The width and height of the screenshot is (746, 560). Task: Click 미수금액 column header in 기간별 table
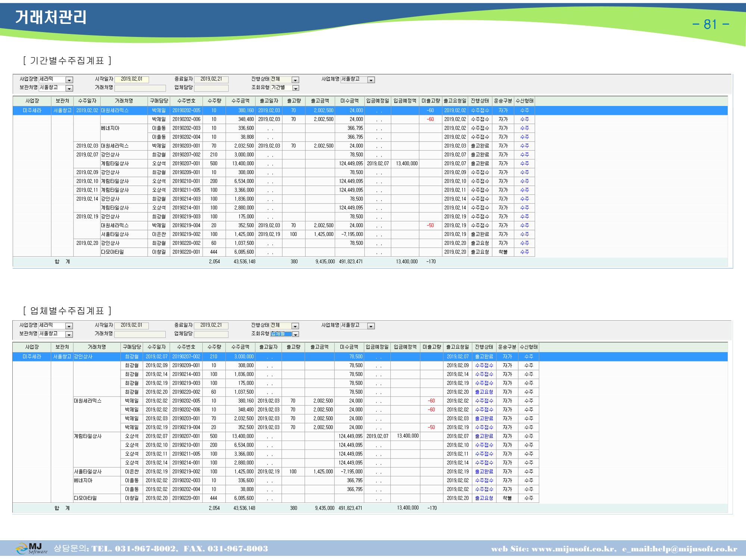point(349,101)
